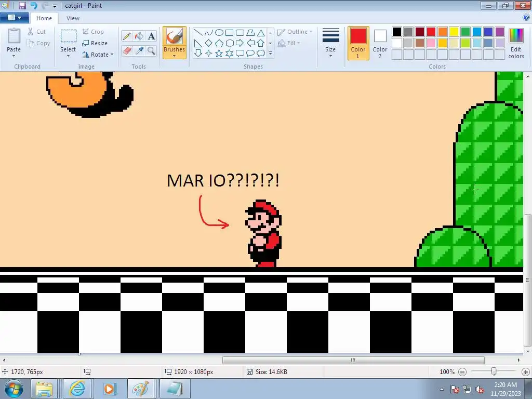Viewport: 532px width, 399px height.
Task: Choose the Rounded rectangle shape
Action: (240, 33)
